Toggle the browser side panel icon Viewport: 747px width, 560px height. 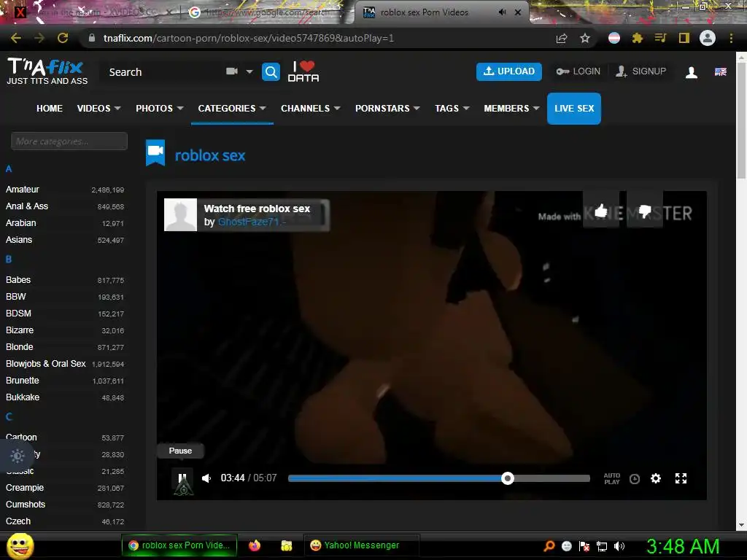[684, 38]
